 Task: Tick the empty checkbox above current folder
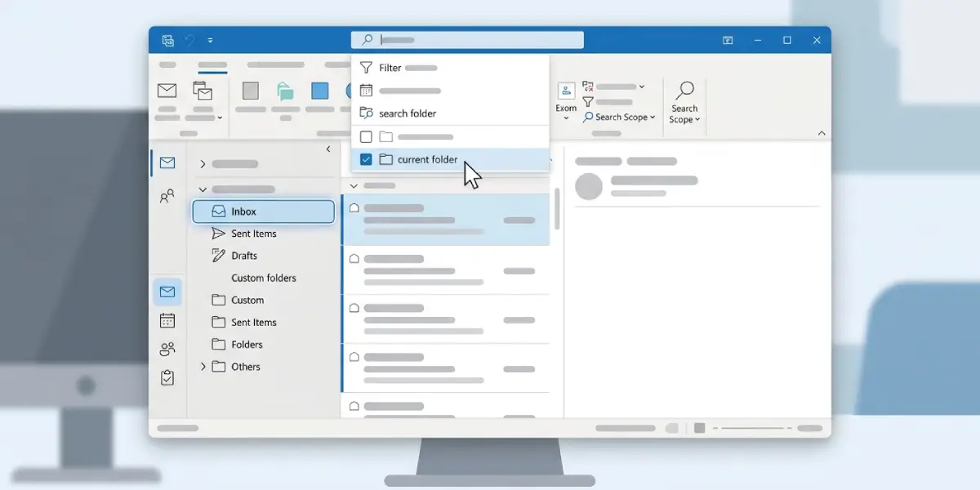[366, 136]
